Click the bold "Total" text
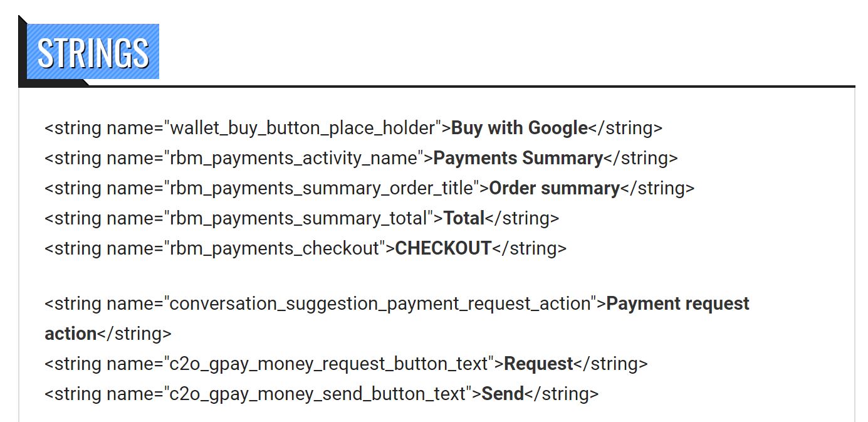The height and width of the screenshot is (422, 868). click(x=464, y=218)
